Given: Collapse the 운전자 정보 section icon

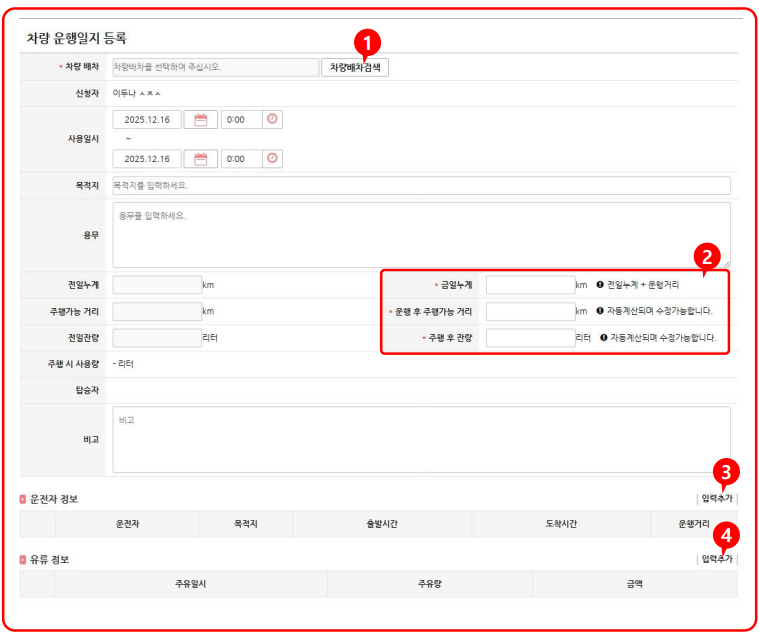Looking at the screenshot, I should (x=23, y=499).
